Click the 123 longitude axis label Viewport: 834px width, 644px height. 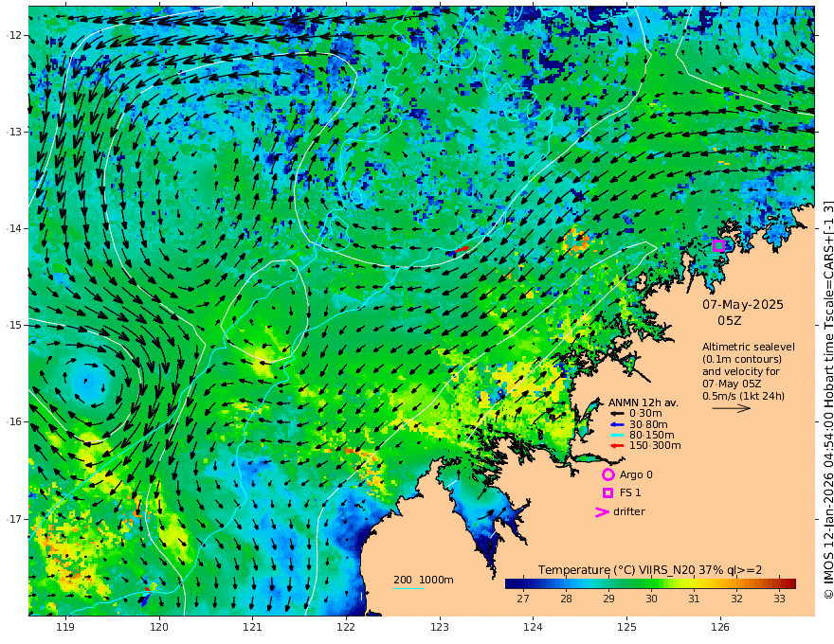tap(440, 627)
